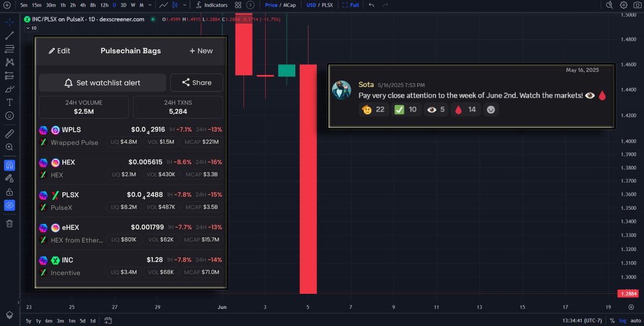Click the trash remove drawings icon
Viewport: 644px width, 326px height.
[x=10, y=224]
